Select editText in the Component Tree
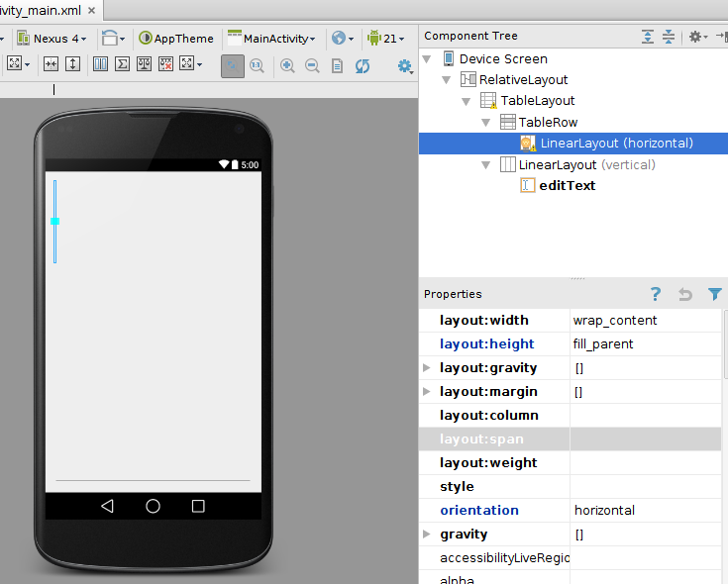This screenshot has height=584, width=728. [x=567, y=185]
